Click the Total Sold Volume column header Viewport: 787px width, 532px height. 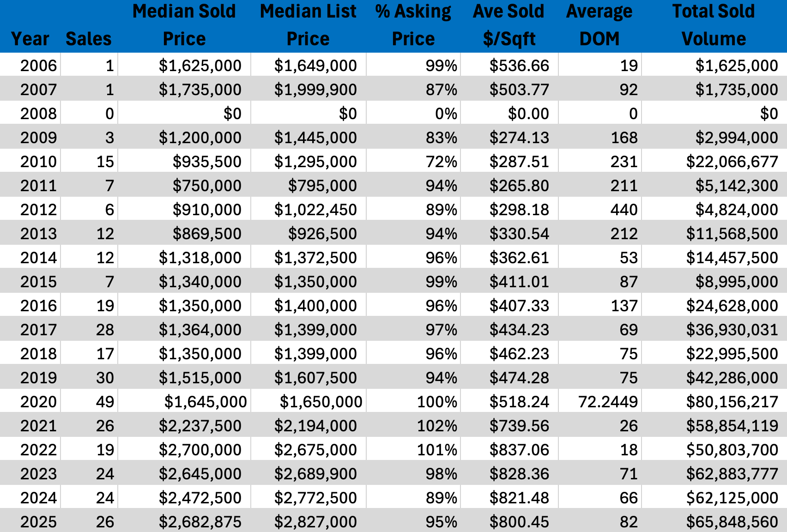(x=714, y=25)
